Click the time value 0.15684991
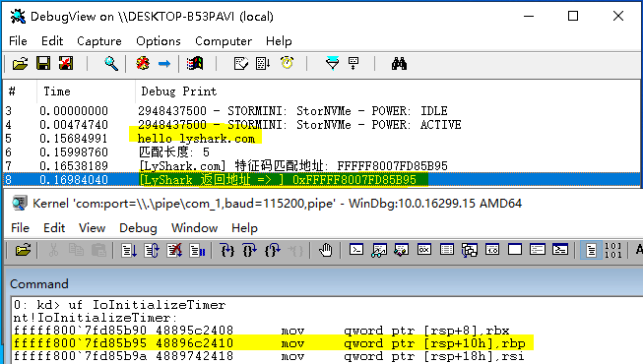The image size is (643, 364). click(x=74, y=139)
